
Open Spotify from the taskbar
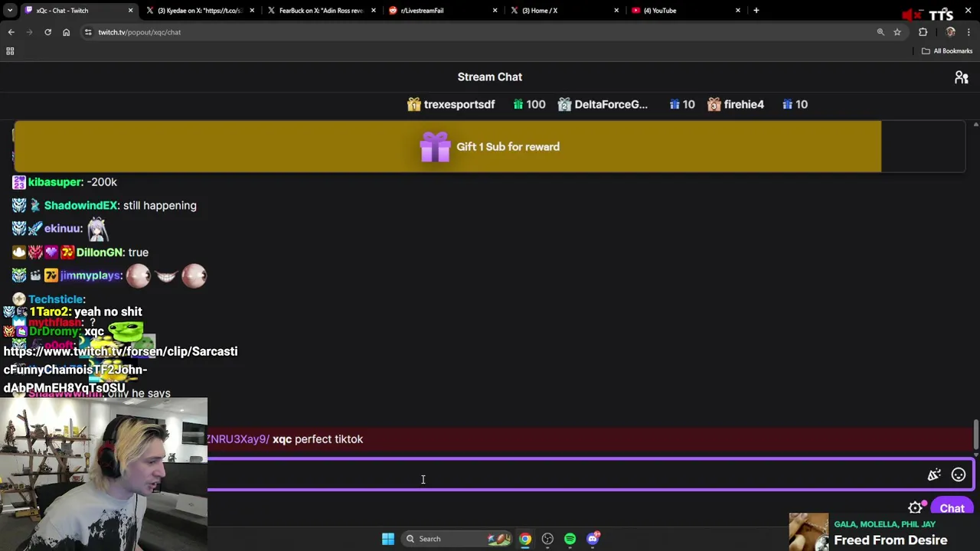click(x=570, y=539)
